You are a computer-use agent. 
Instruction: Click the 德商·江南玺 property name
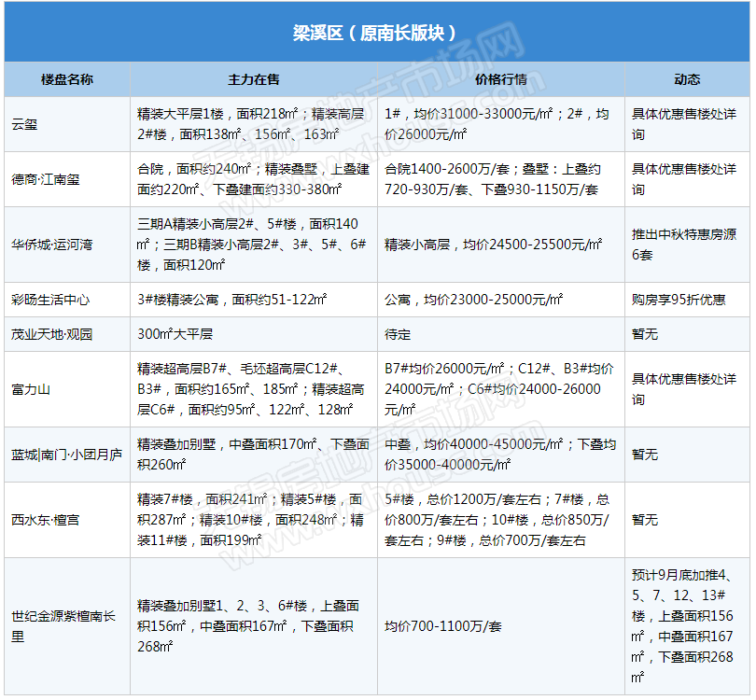pyautogui.click(x=46, y=179)
